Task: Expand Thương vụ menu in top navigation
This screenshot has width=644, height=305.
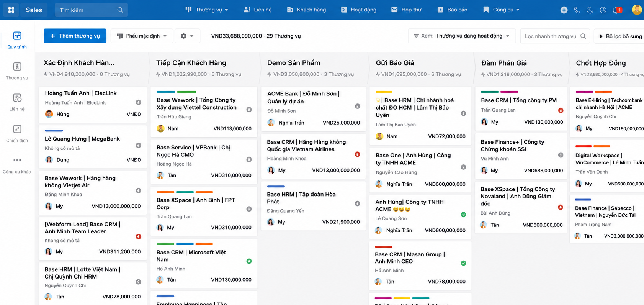Action: (207, 10)
